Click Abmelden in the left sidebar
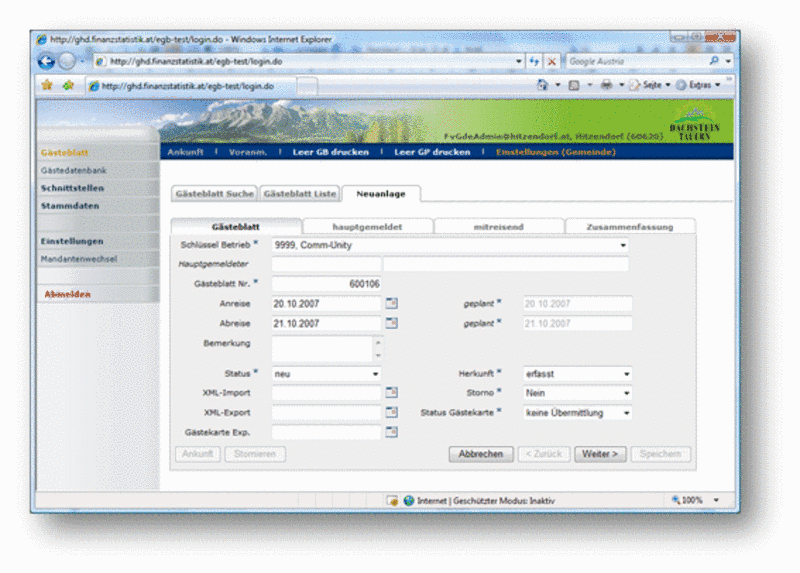The width and height of the screenshot is (800, 573). (68, 294)
